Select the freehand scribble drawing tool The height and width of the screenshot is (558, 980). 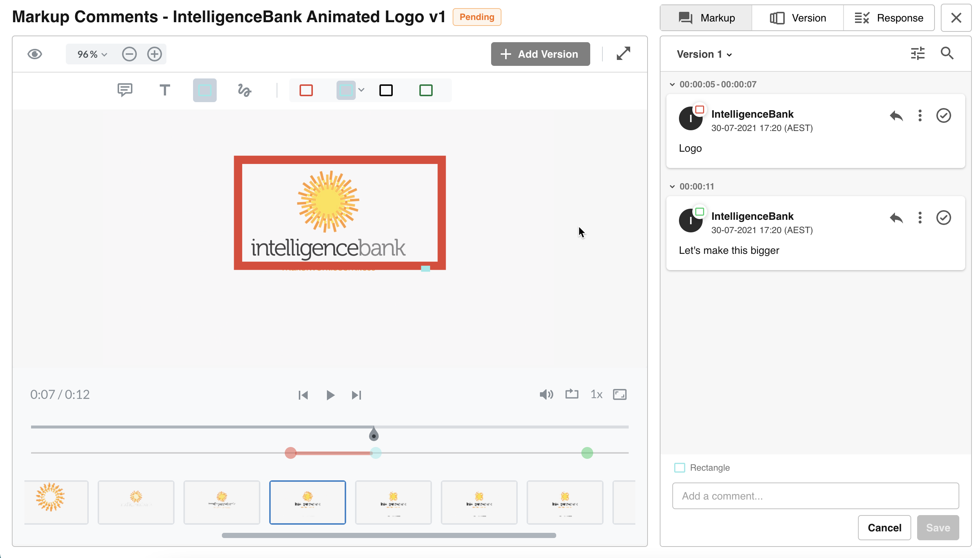pyautogui.click(x=244, y=90)
